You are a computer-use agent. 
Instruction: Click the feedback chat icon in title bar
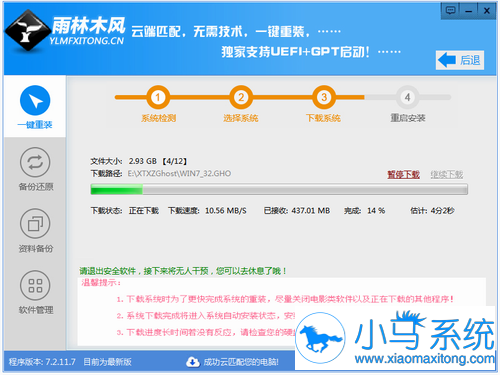click(450, 11)
